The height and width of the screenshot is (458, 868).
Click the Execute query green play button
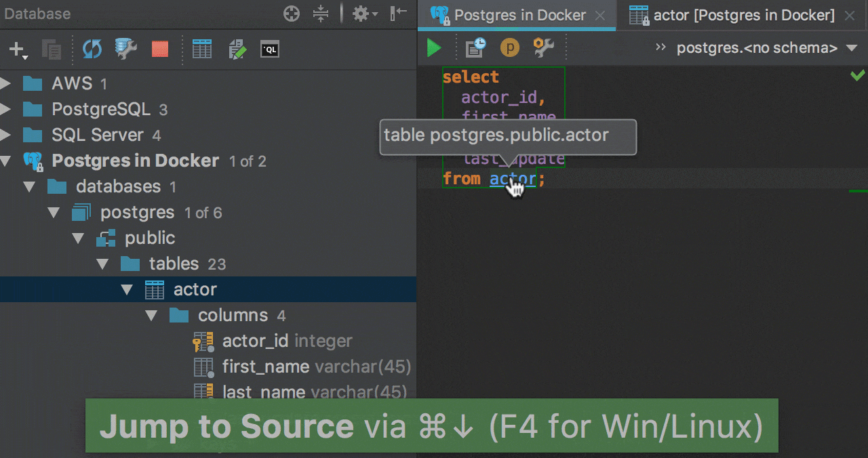434,48
